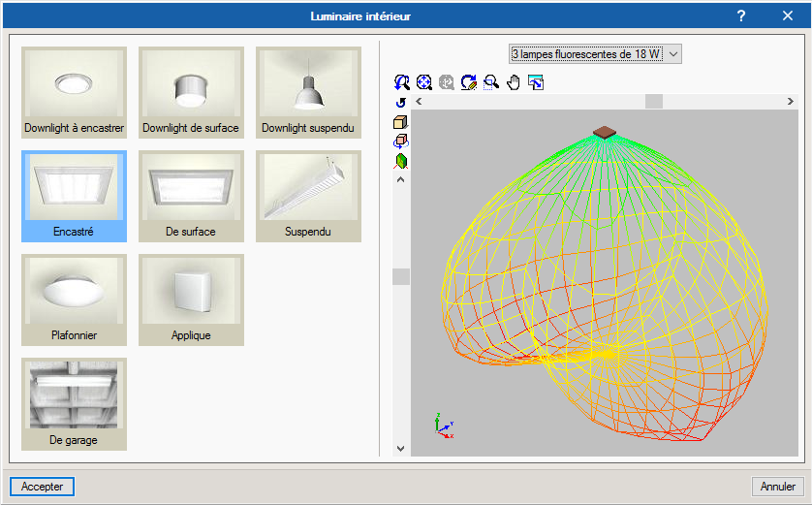Select the Plafonnier luminaire thumbnail
Viewport: 812px width, 505px height.
pos(74,300)
